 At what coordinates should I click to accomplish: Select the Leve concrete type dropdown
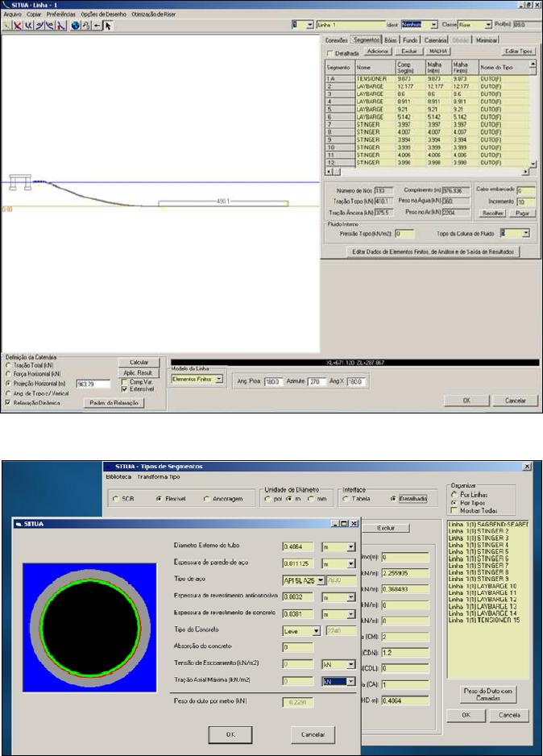pos(317,630)
